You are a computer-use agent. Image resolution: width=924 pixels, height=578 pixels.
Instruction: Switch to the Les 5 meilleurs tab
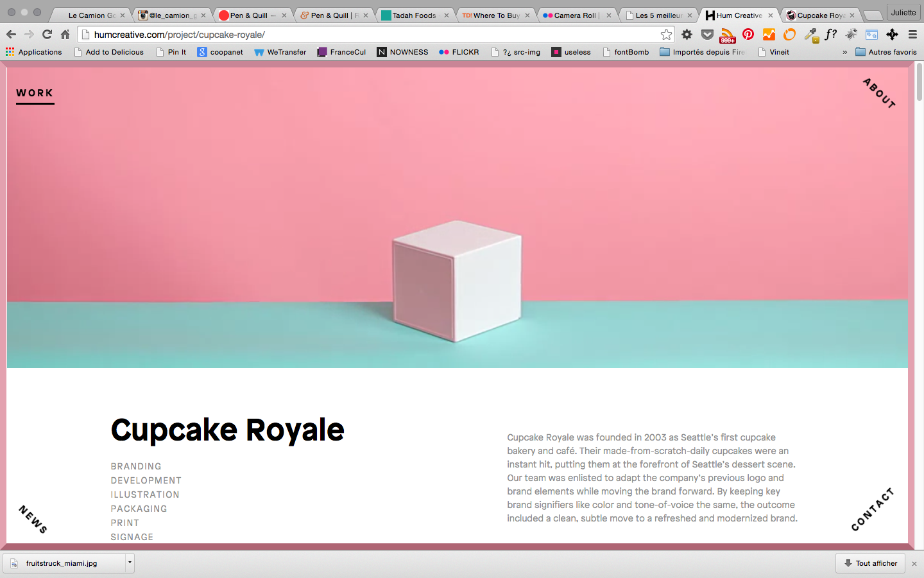(658, 15)
